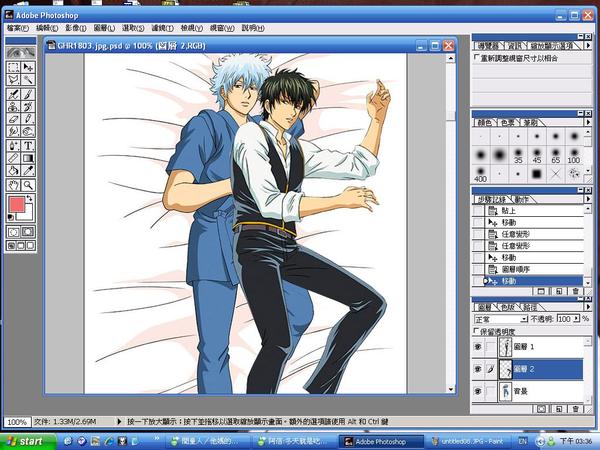The image size is (600, 450).
Task: Select the Type tool
Action: pos(28,146)
